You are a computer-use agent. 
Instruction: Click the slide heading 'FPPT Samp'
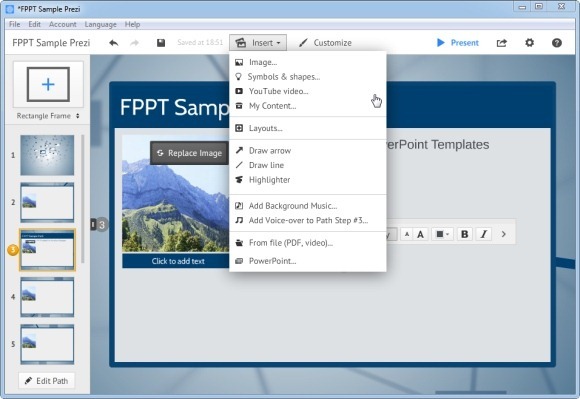[x=175, y=108]
